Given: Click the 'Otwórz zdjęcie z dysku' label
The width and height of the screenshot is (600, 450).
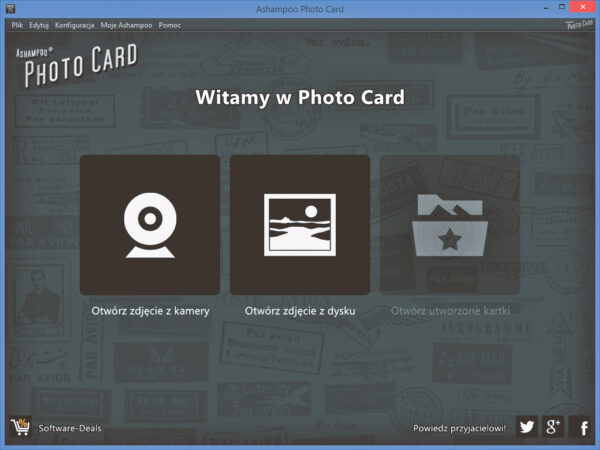Looking at the screenshot, I should coord(300,311).
